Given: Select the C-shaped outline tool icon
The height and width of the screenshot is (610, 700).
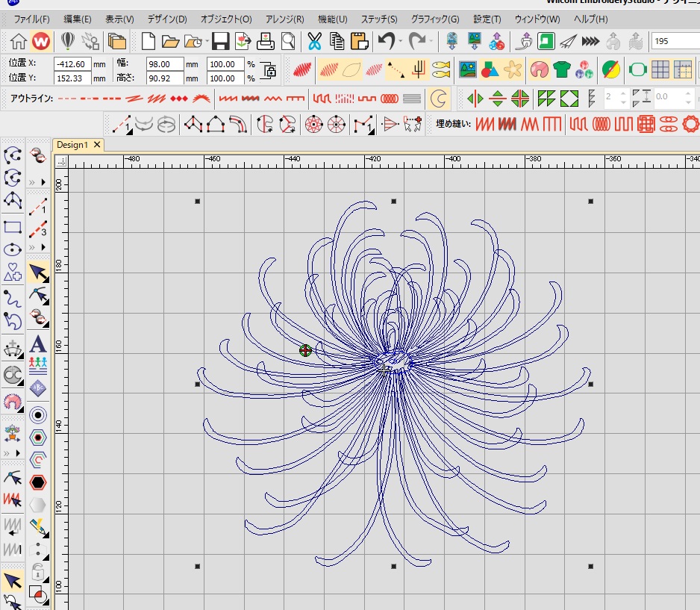Looking at the screenshot, I should (438, 99).
